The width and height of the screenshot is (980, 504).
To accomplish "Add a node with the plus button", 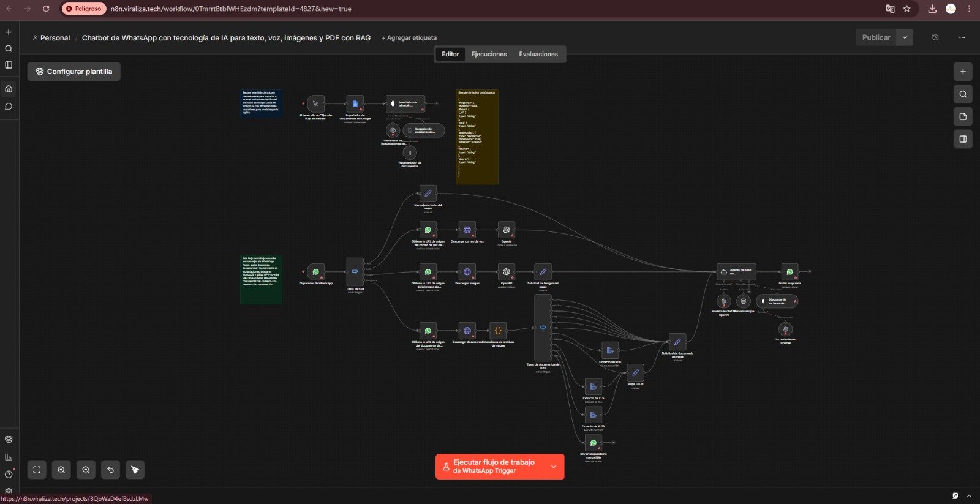I will [x=963, y=72].
